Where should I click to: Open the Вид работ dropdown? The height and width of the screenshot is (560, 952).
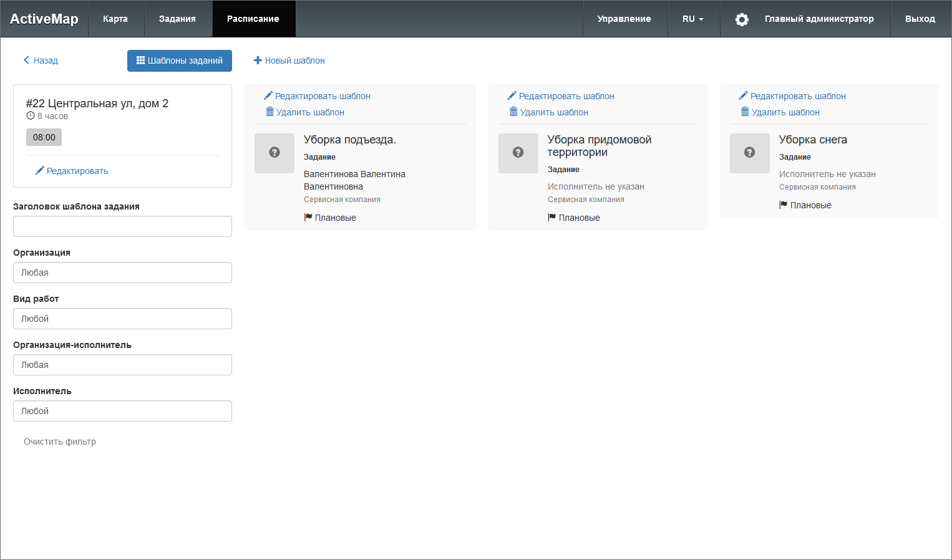[x=122, y=319]
